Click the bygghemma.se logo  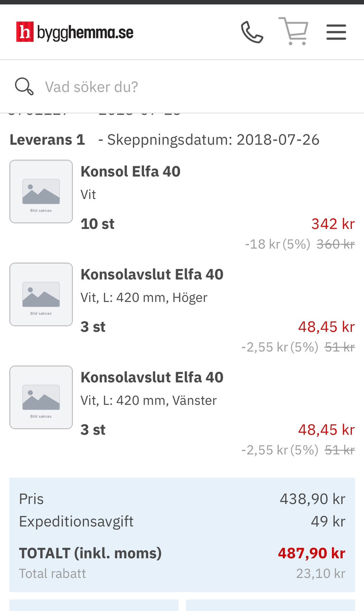coord(75,32)
